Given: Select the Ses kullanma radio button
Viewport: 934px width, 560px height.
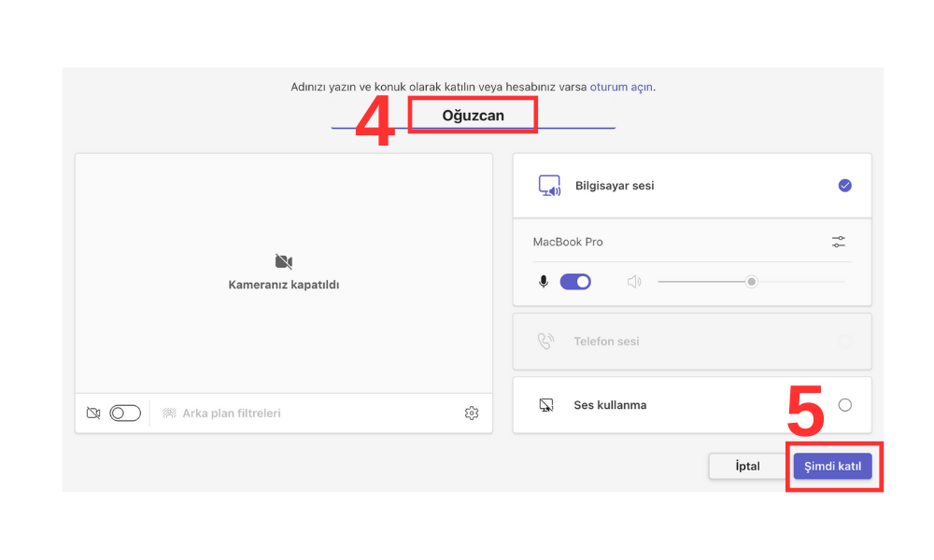Looking at the screenshot, I should [844, 405].
